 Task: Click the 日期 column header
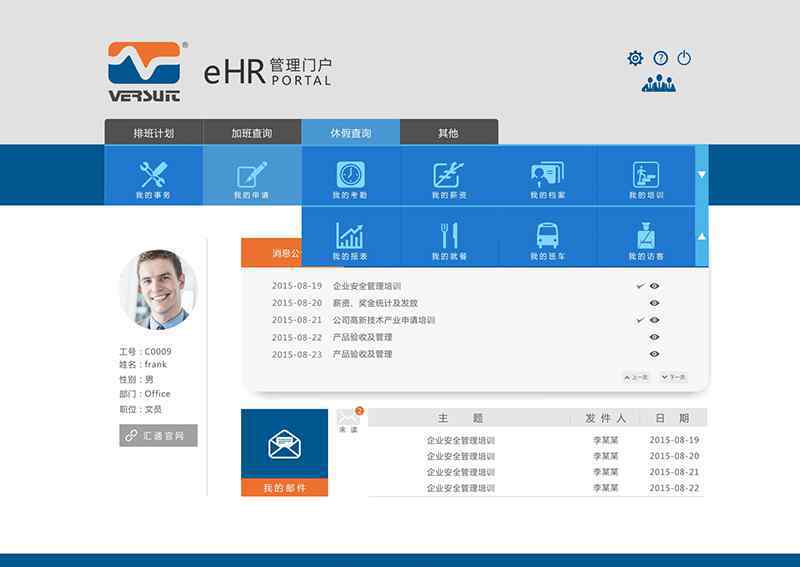point(672,418)
